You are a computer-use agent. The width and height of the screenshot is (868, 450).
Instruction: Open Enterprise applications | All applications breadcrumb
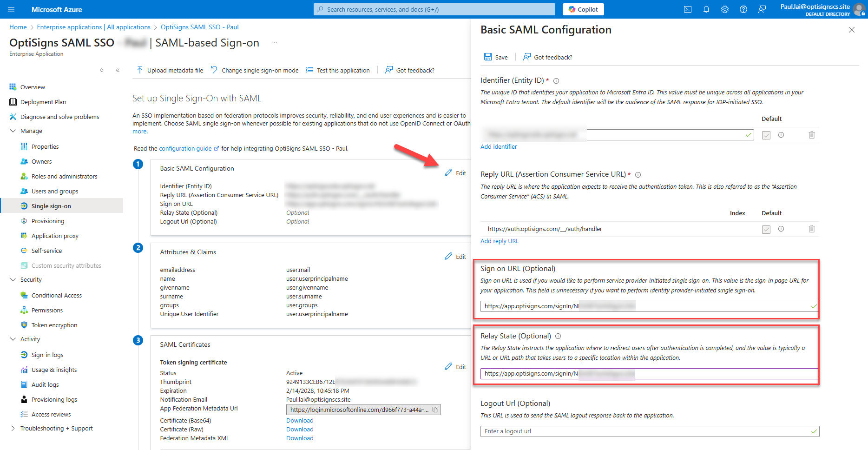pos(94,27)
